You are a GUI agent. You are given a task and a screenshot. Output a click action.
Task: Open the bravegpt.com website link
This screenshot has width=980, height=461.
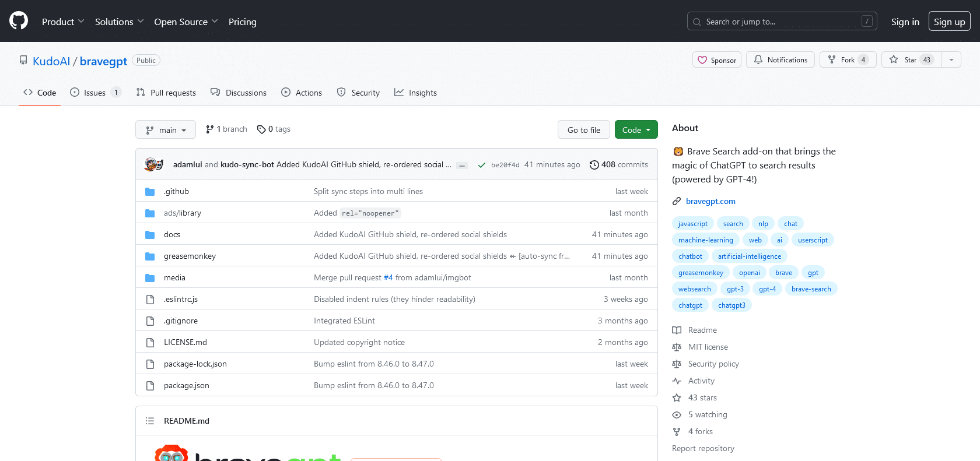point(710,201)
